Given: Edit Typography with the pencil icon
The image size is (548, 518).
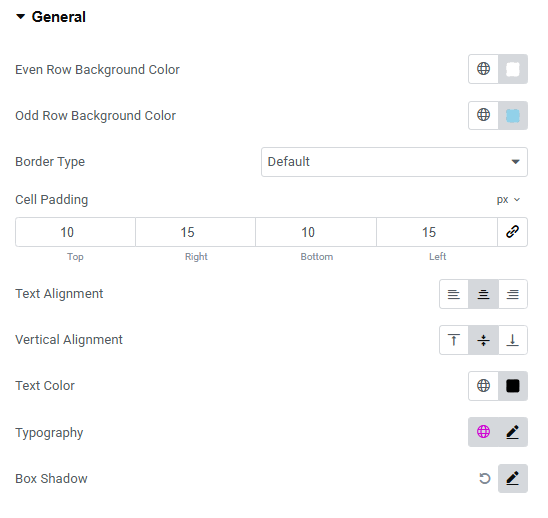Looking at the screenshot, I should 513,432.
